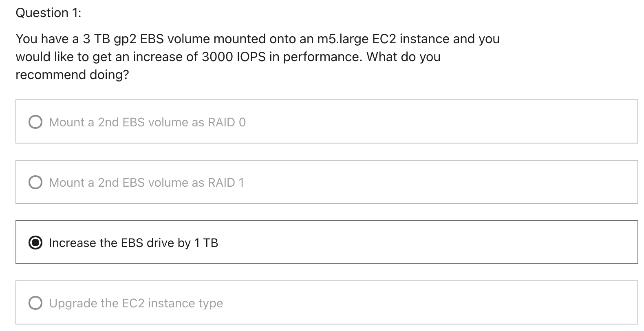The height and width of the screenshot is (331, 644).
Task: Select the RAID 1 radio button
Action: pyautogui.click(x=35, y=182)
